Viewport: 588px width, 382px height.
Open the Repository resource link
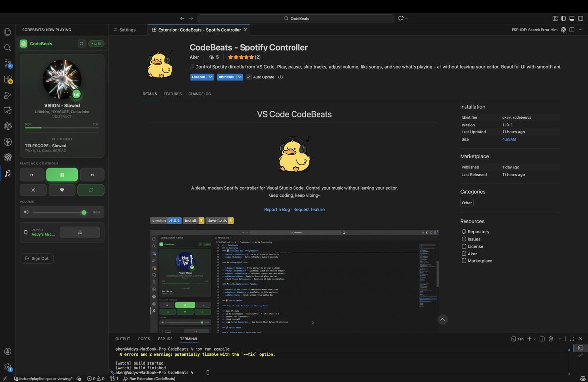[x=478, y=232]
